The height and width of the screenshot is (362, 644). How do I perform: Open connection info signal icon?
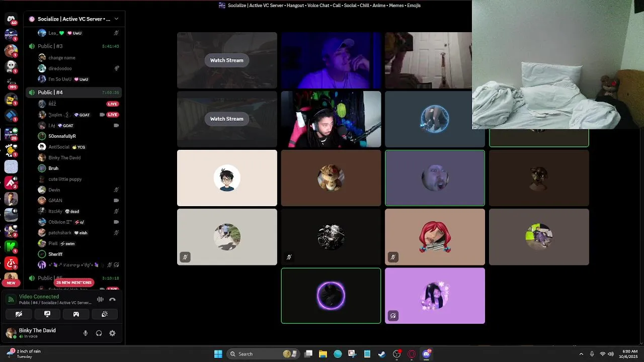(x=11, y=300)
